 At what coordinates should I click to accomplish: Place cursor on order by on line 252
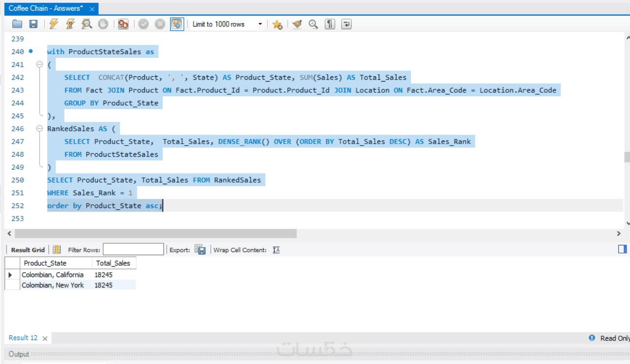pyautogui.click(x=64, y=206)
